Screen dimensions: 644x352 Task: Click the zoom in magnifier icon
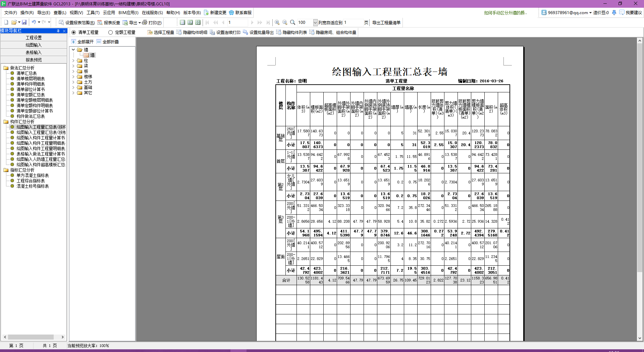coord(277,23)
